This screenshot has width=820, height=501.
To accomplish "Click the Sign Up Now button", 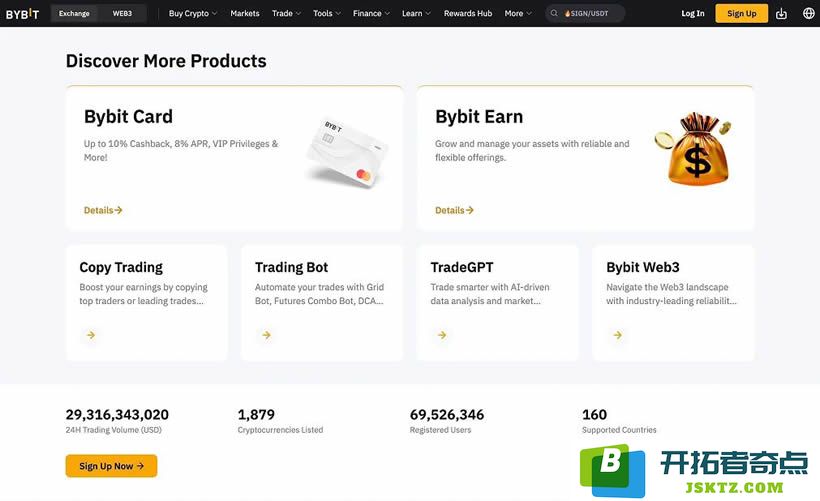I will 111,466.
